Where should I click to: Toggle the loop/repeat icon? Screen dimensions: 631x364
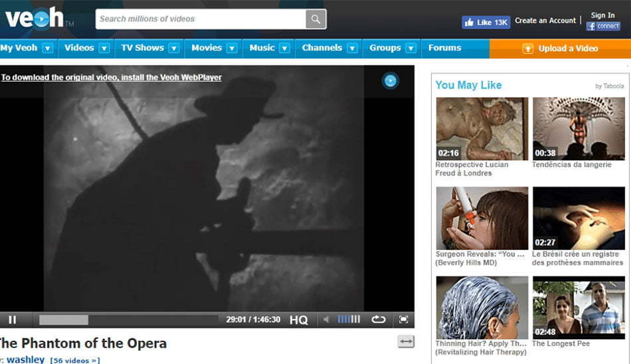tap(379, 319)
